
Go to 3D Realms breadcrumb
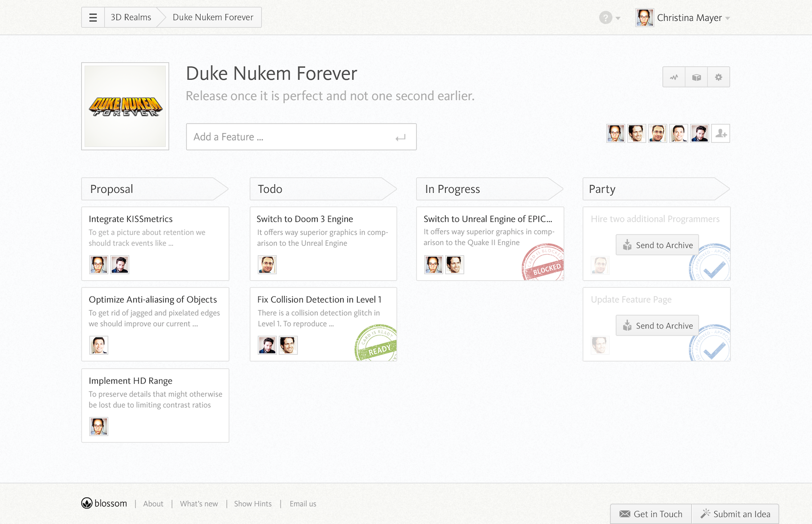click(x=131, y=17)
